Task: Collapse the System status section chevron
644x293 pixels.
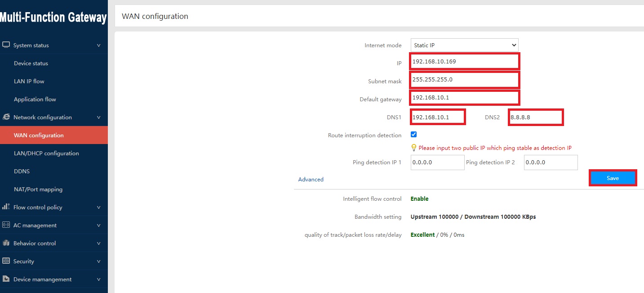Action: [x=98, y=45]
